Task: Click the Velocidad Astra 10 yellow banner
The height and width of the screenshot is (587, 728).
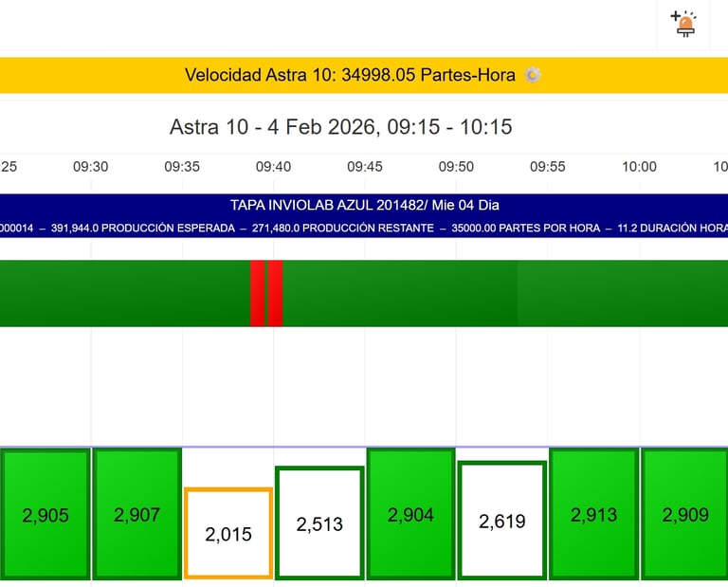Action: (364, 75)
